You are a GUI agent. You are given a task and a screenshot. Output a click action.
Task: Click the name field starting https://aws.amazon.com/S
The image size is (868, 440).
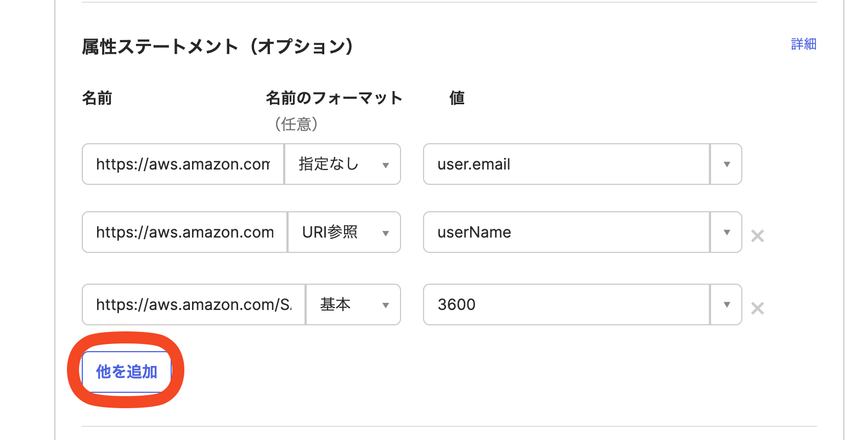tap(194, 304)
